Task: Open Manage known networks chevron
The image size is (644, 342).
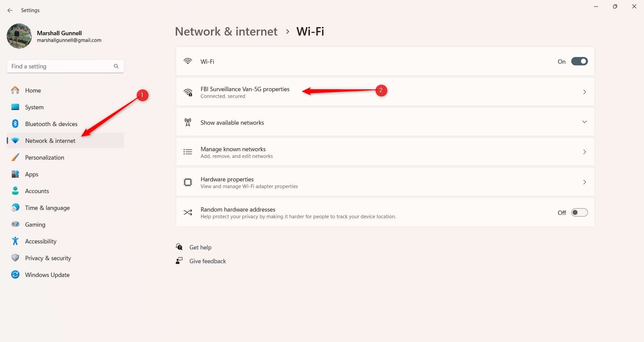Action: coord(584,152)
